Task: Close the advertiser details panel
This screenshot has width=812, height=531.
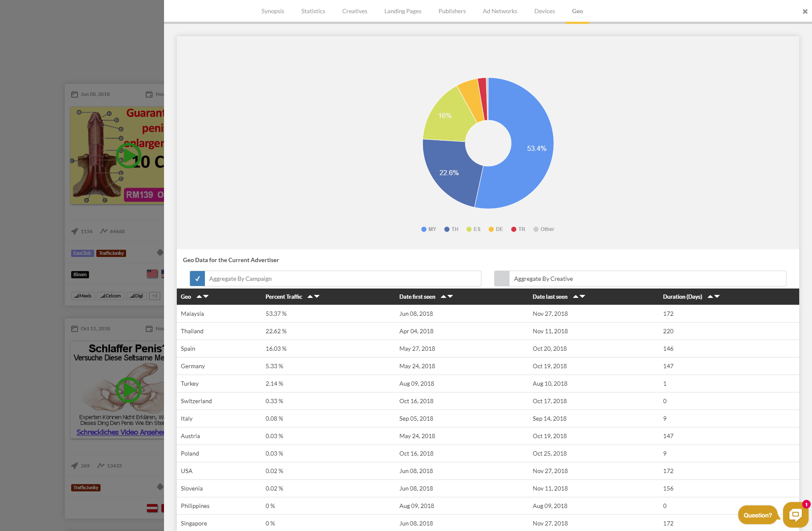Action: coord(805,12)
